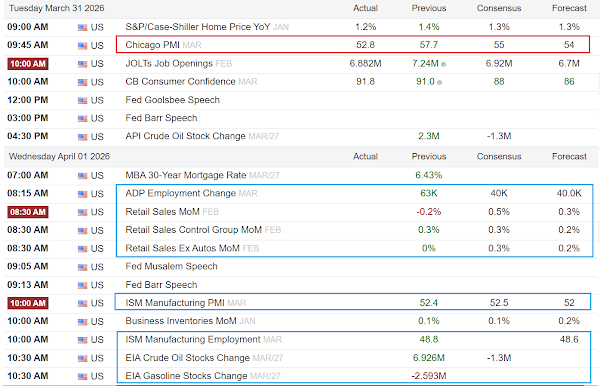Click US flag icon in Fed Goolsbee Speech row
600x386 pixels.
click(82, 101)
